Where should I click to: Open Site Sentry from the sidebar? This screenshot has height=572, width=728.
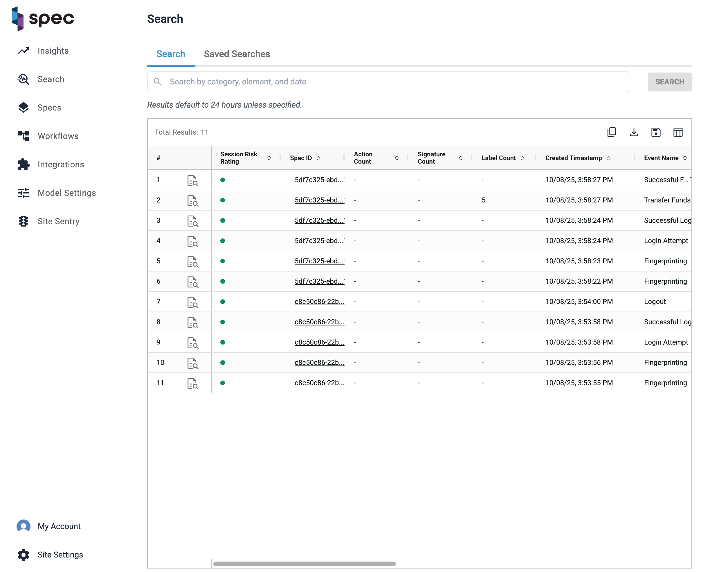pyautogui.click(x=58, y=221)
